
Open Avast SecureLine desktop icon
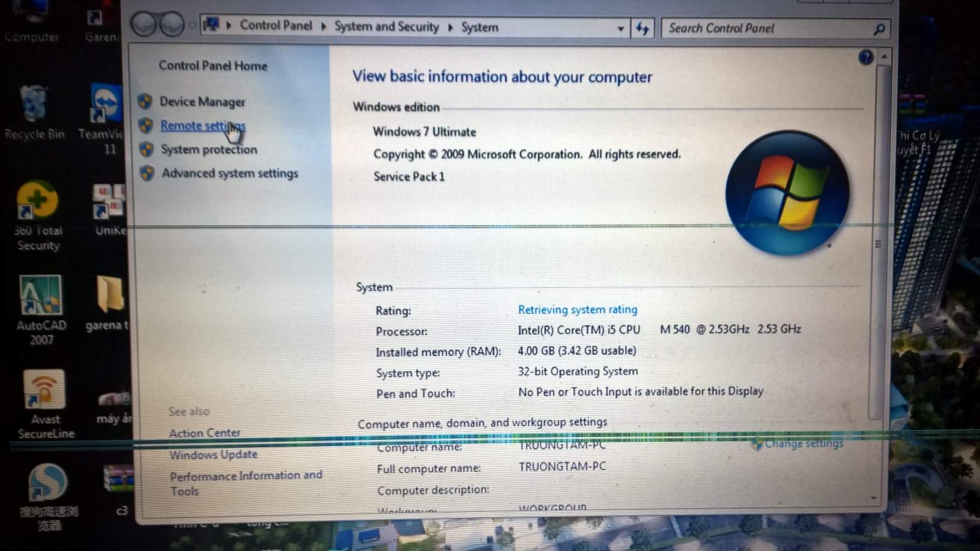(x=44, y=405)
